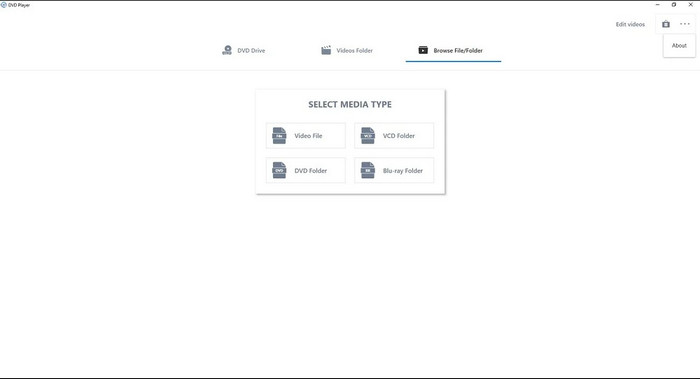Switch to the Videos Folder tab
The width and height of the screenshot is (700, 379).
(x=347, y=50)
